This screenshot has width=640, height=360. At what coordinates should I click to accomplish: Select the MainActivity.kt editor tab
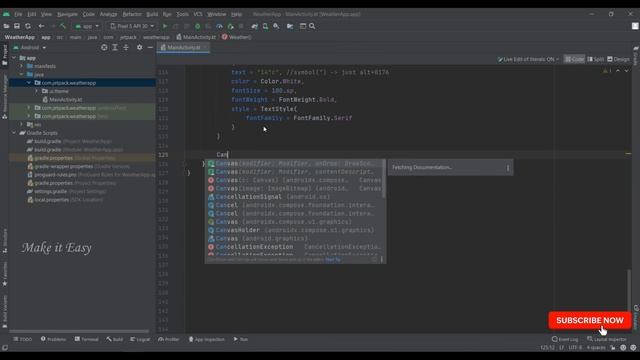183,47
